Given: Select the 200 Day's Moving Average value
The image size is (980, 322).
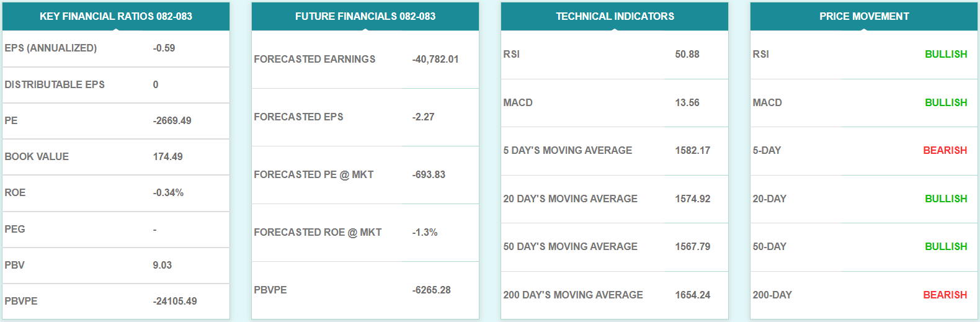Looking at the screenshot, I should (x=693, y=295).
